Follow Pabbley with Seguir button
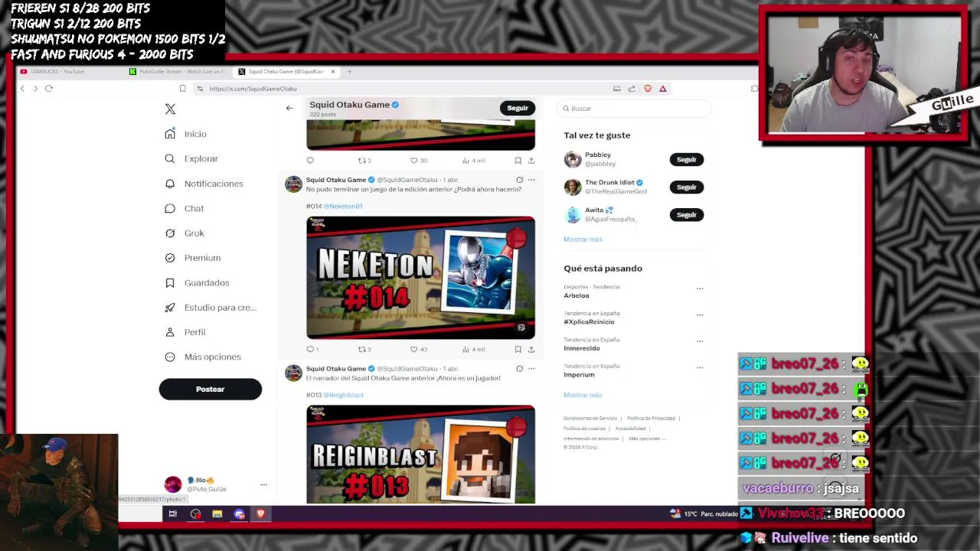This screenshot has height=551, width=980. click(x=687, y=159)
